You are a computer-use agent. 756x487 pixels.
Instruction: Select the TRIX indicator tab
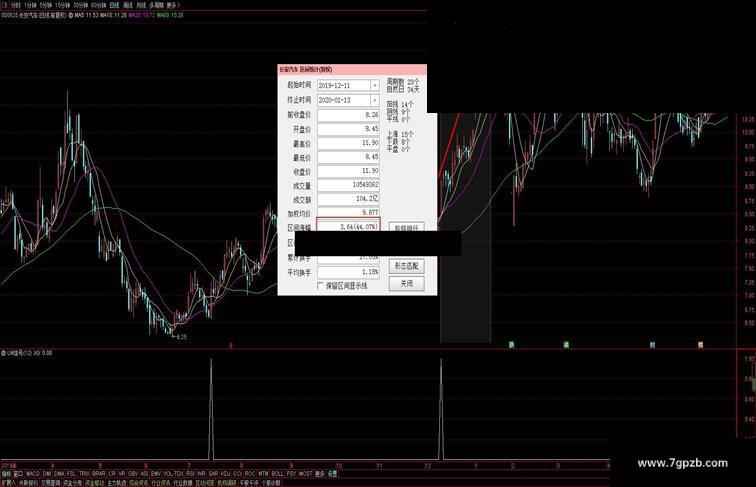click(x=84, y=473)
